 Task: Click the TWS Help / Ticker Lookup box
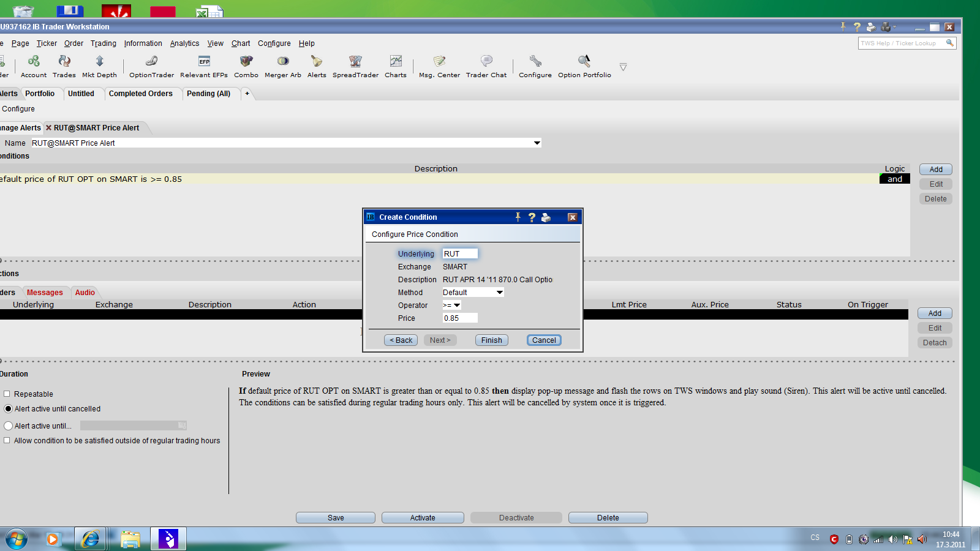point(902,43)
